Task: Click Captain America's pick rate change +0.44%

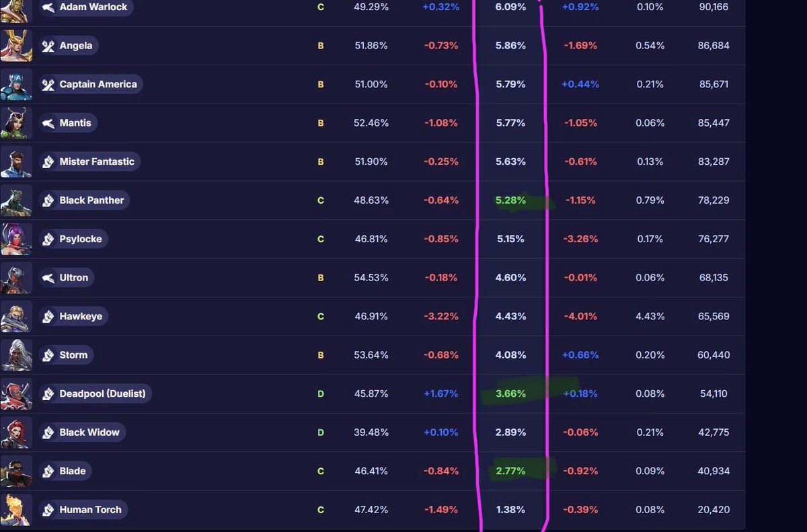Action: pos(581,85)
